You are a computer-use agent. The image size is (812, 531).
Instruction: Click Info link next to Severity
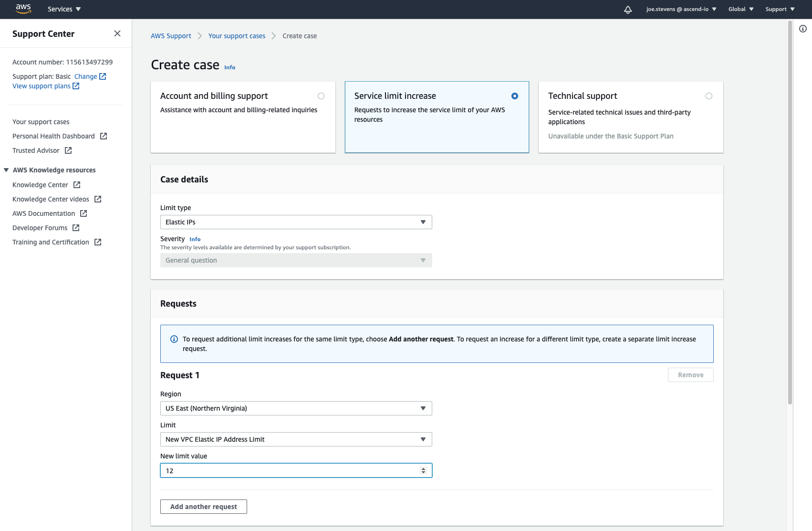tap(195, 239)
